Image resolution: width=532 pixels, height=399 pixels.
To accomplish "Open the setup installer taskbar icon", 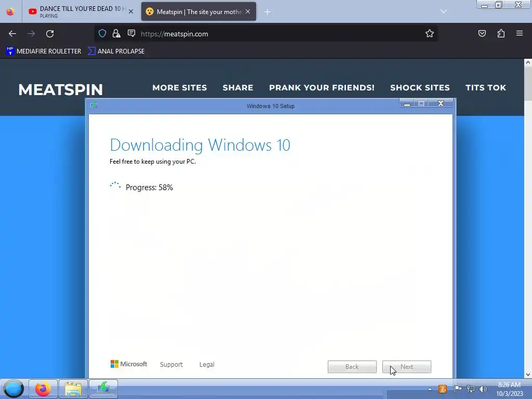I will pyautogui.click(x=103, y=389).
